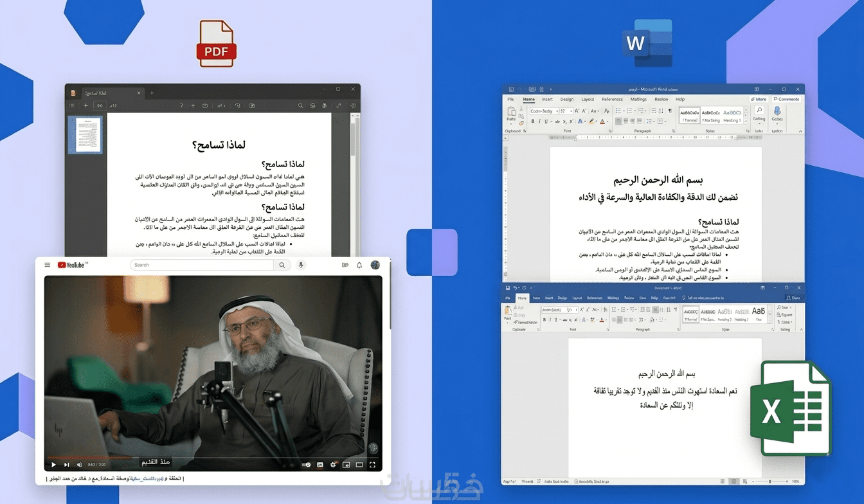The height and width of the screenshot is (504, 864).
Task: Toggle subtitles in the YouTube player
Action: tap(319, 464)
